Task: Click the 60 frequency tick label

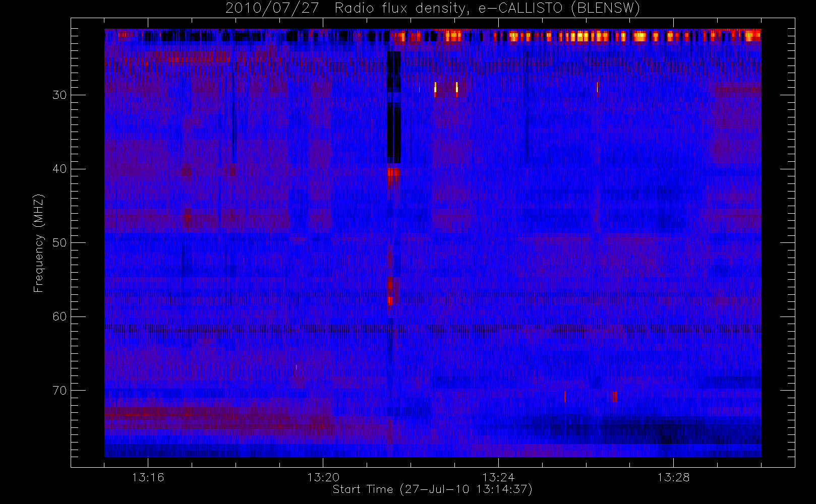Action: pos(60,317)
